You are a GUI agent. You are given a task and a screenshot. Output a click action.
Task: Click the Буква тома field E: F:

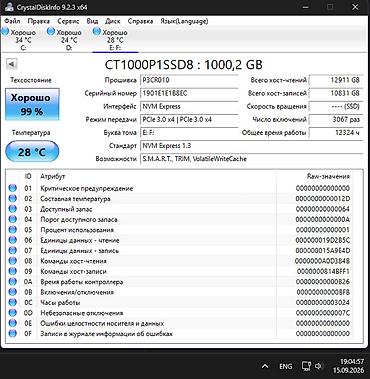click(189, 133)
